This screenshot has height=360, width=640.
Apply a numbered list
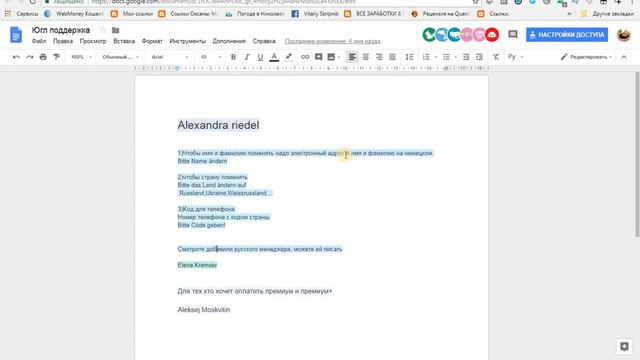(426, 57)
